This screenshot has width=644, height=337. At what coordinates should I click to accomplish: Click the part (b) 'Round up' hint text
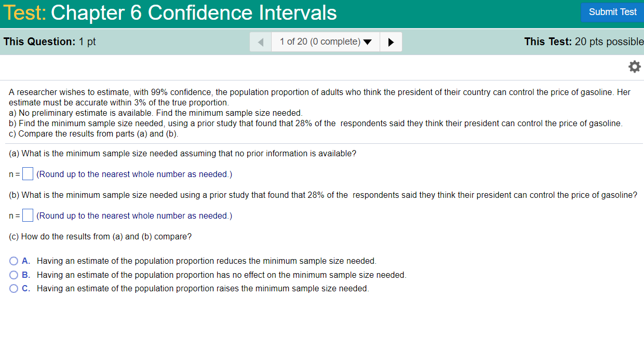134,215
